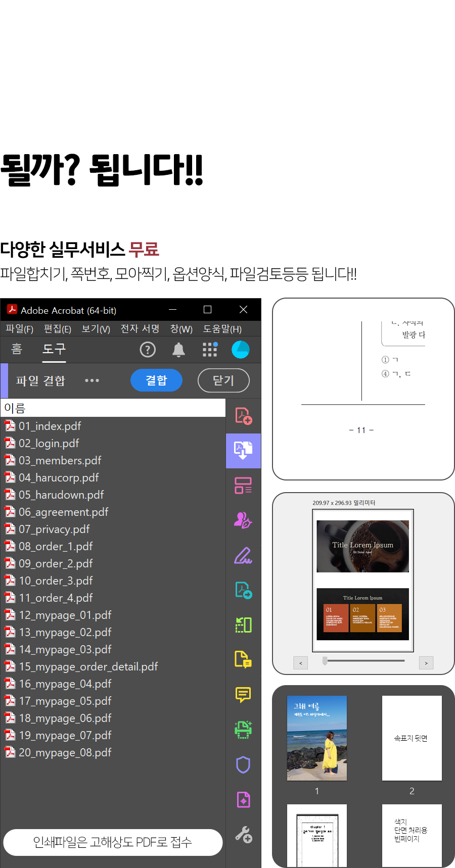Click the help question mark icon
This screenshot has height=868, width=455.
(x=148, y=350)
